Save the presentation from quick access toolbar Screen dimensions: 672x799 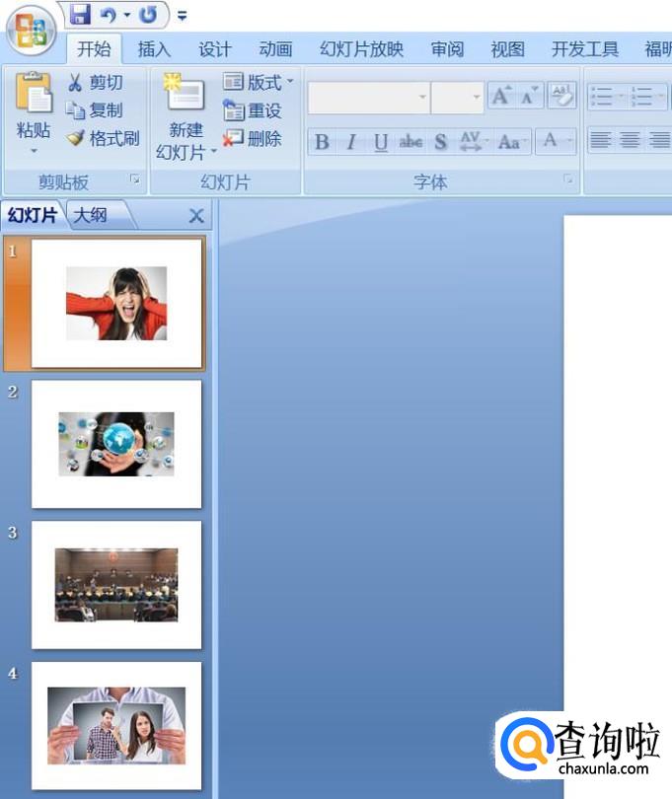(x=80, y=14)
